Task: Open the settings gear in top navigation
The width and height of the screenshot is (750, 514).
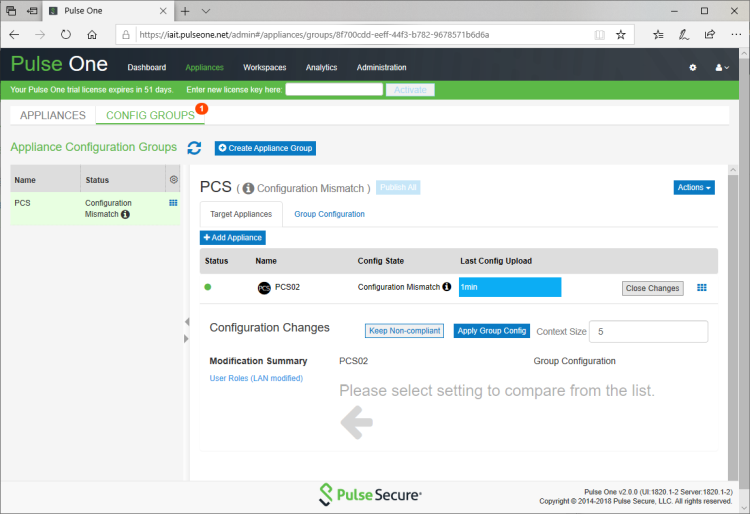Action: pos(693,68)
